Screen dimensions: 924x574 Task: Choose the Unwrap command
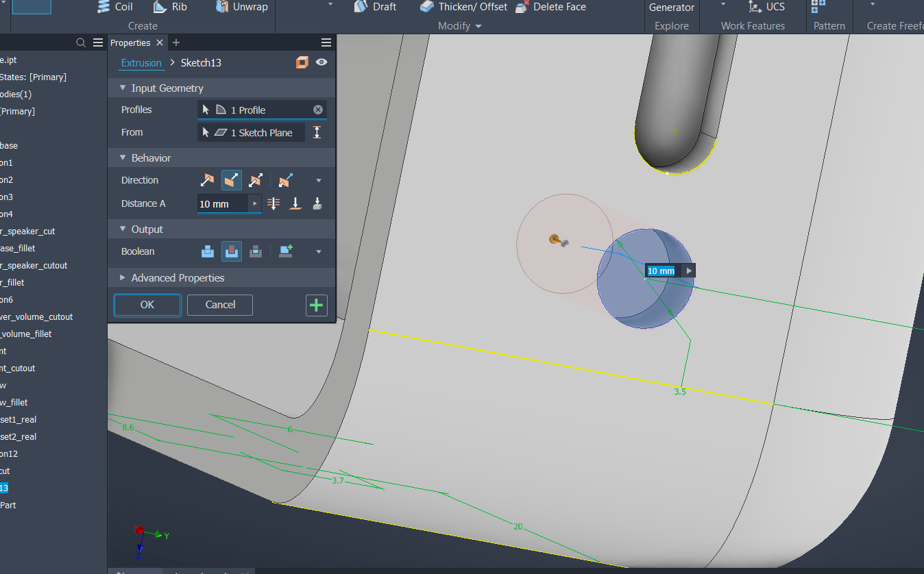coord(241,7)
